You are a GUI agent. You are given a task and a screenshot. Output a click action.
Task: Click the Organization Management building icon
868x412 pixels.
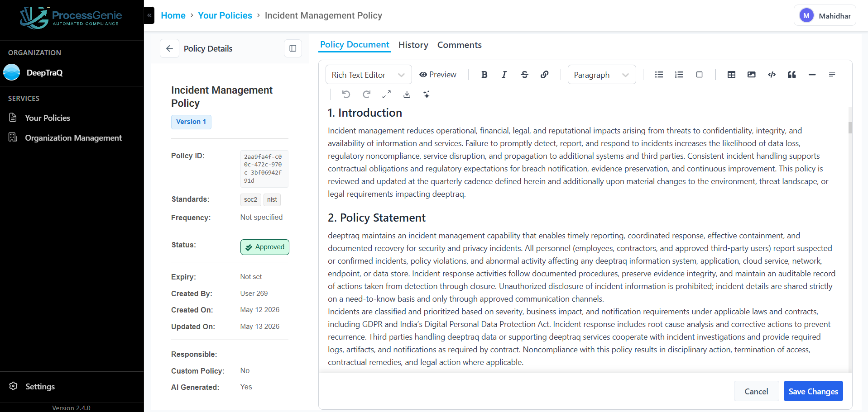13,137
